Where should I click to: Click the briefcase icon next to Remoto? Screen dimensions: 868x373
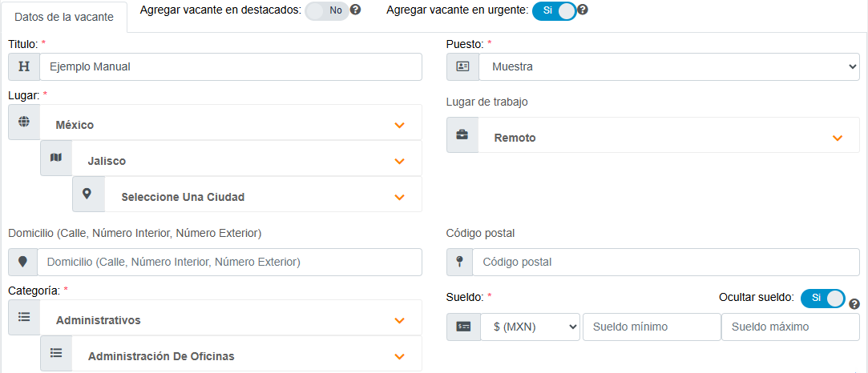tap(462, 134)
